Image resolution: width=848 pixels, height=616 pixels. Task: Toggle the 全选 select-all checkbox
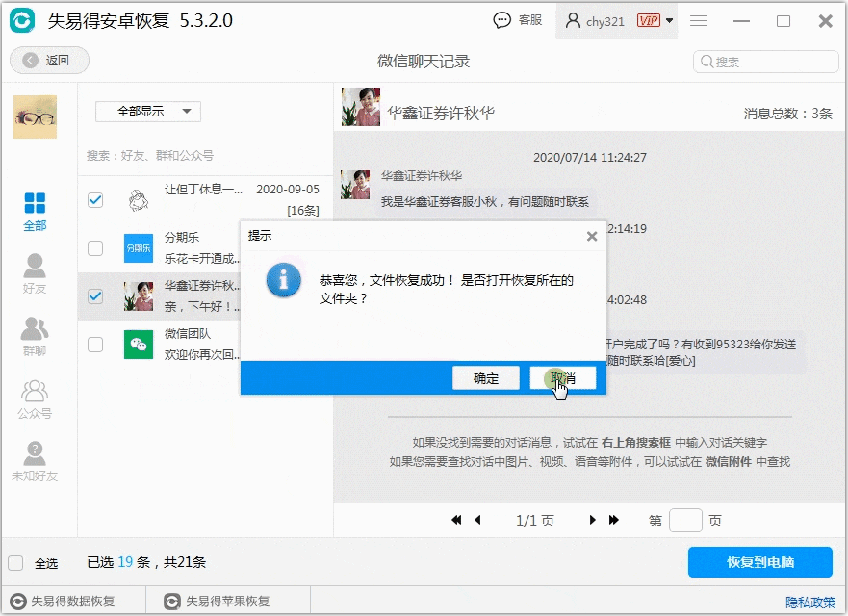15,563
